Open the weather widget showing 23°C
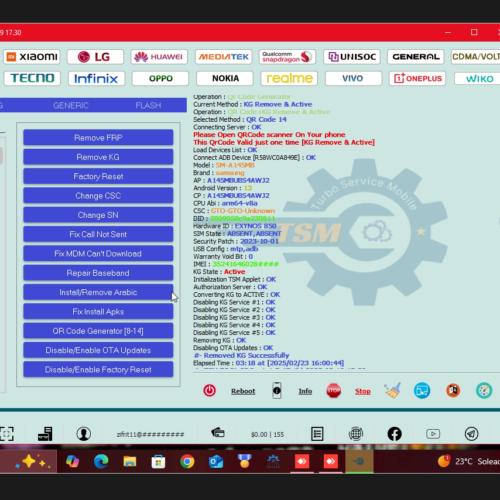The image size is (500, 500). pos(468,461)
